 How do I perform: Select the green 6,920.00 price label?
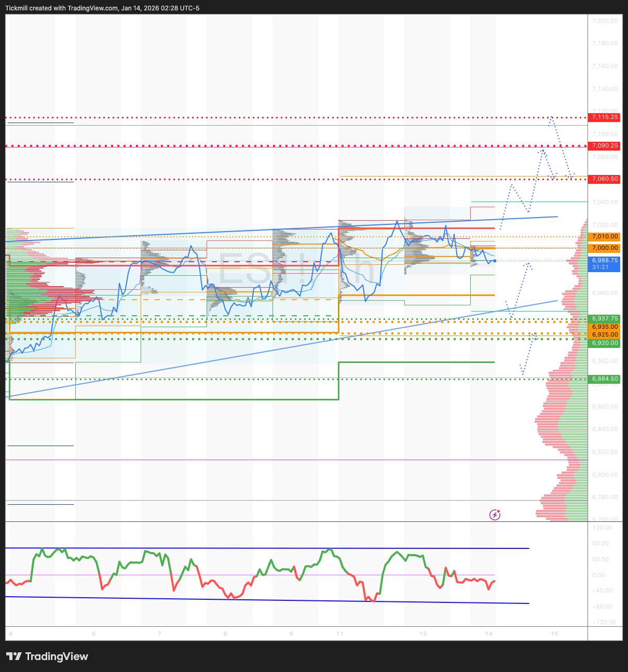[x=605, y=343]
